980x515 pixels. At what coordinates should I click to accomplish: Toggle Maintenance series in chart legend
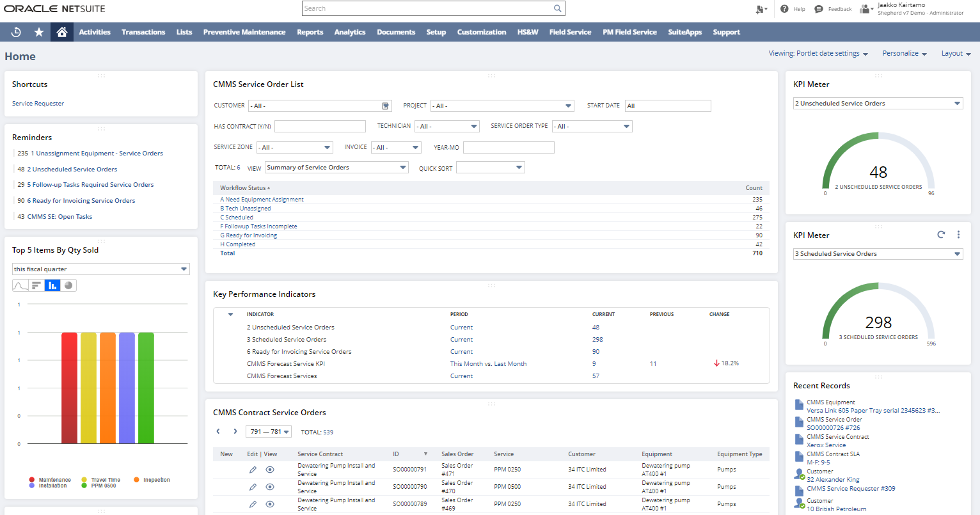click(50, 480)
